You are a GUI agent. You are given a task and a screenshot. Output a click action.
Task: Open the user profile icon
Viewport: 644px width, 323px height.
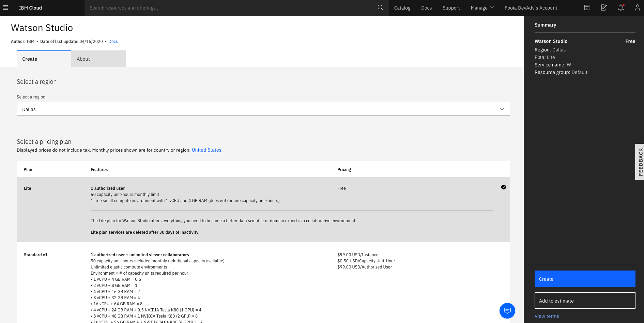638,7
